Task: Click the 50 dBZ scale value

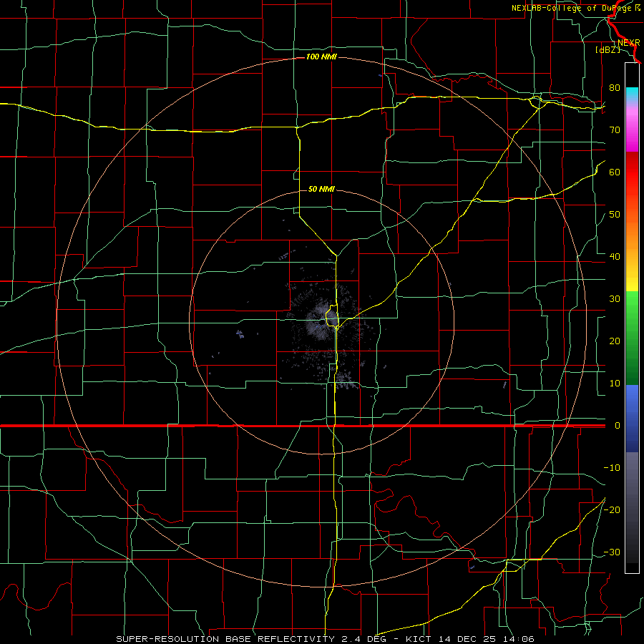Action: click(x=615, y=215)
